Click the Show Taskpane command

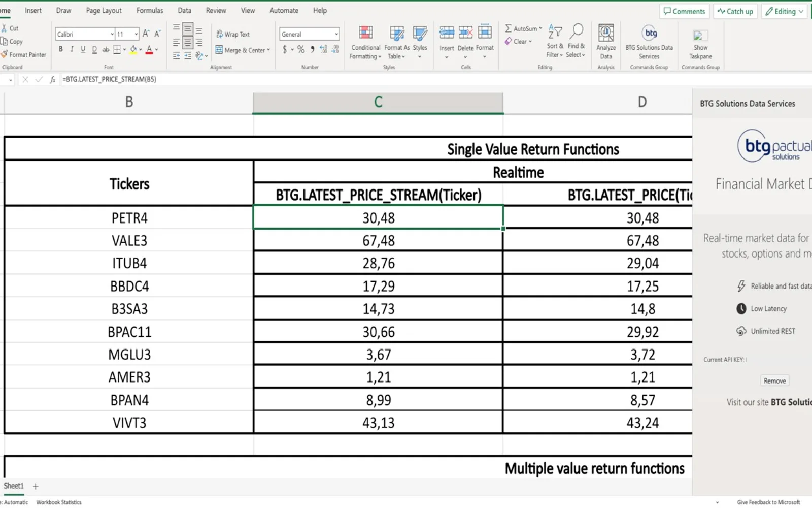coord(700,44)
